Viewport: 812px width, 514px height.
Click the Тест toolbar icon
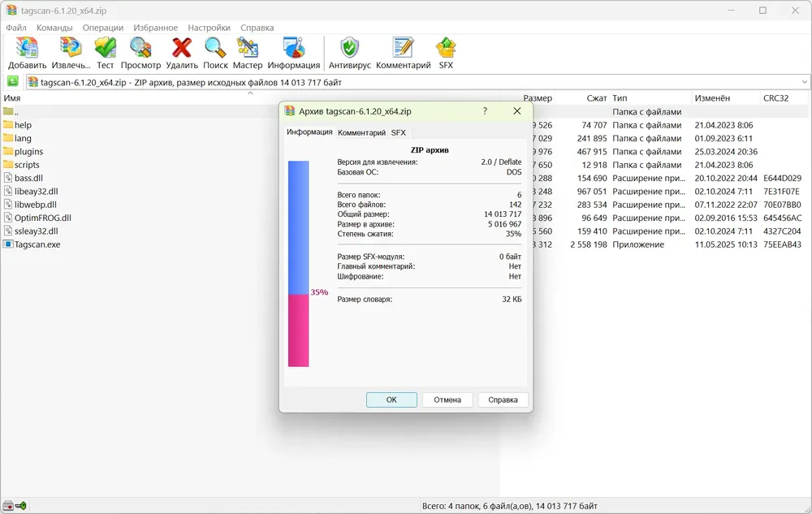(x=105, y=48)
